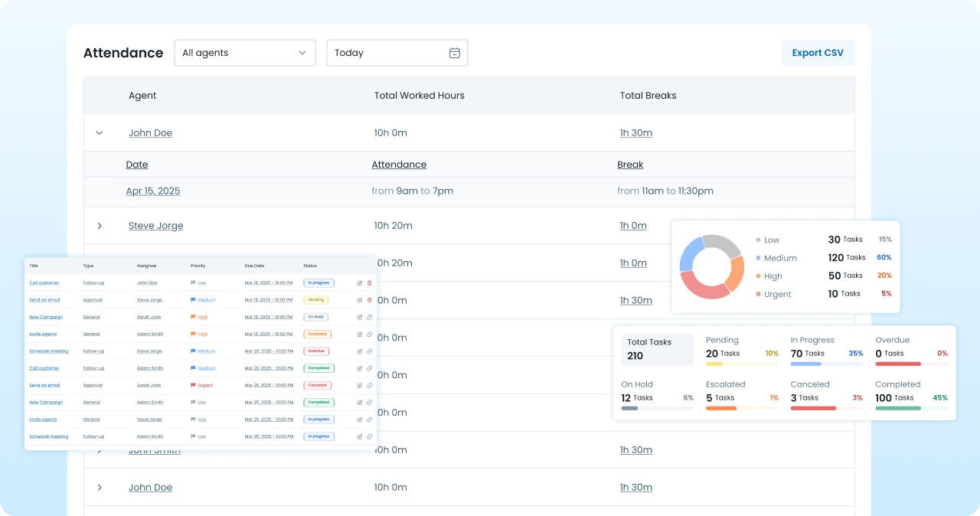The width and height of the screenshot is (980, 516).
Task: Click the red Urgent priority flag icon
Action: click(194, 385)
